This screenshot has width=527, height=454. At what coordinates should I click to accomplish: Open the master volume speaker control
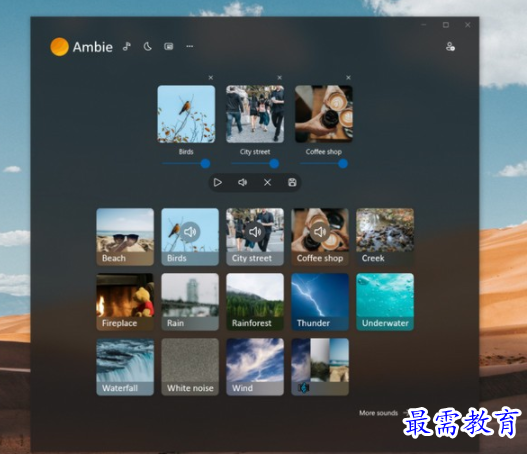click(x=242, y=182)
